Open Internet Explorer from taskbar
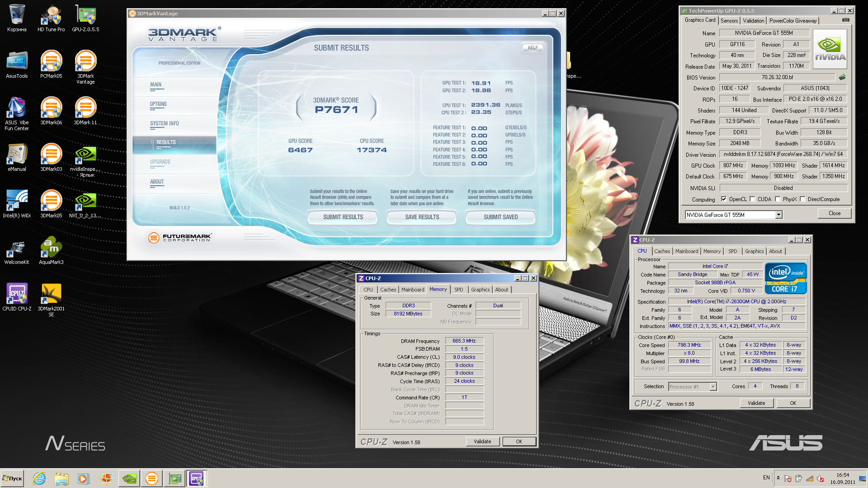This screenshot has height=488, width=868. (39, 478)
